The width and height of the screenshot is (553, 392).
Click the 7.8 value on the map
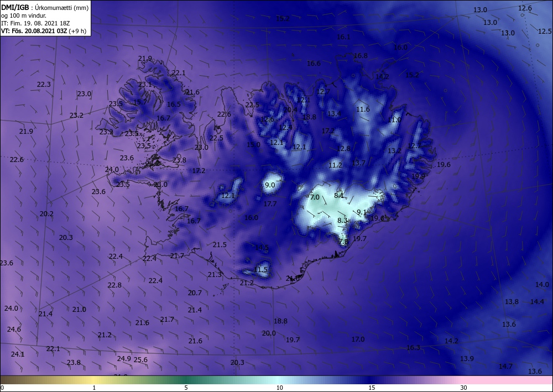343,242
